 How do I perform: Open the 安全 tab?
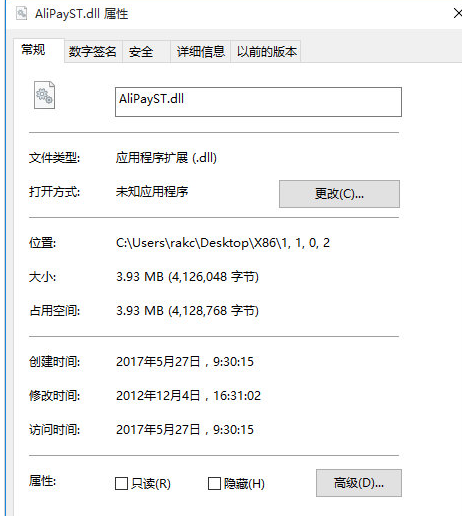[x=146, y=52]
